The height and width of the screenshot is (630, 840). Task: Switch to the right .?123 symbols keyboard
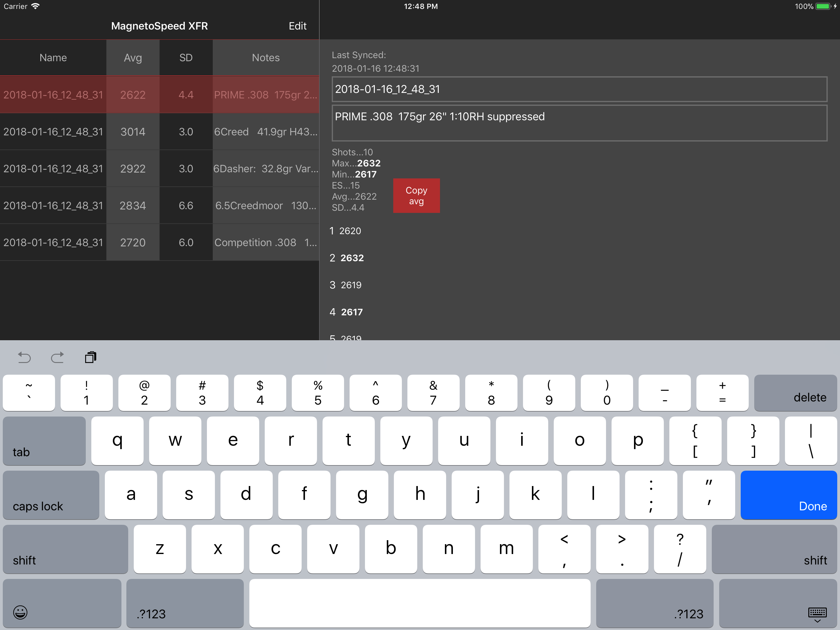click(654, 603)
